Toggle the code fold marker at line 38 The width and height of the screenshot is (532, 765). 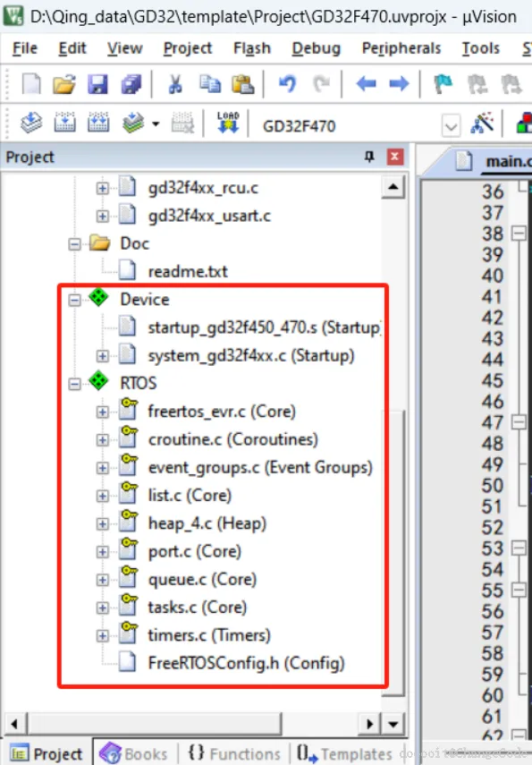[519, 234]
